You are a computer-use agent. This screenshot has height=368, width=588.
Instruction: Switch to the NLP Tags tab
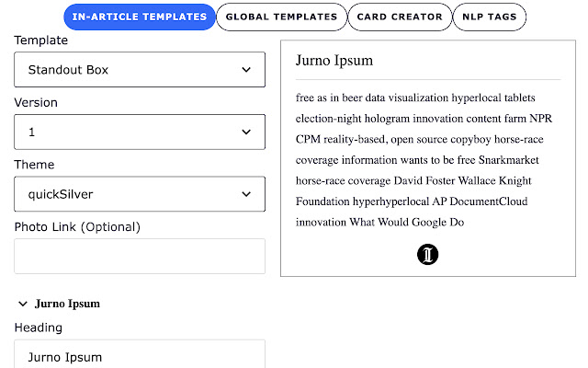click(490, 17)
